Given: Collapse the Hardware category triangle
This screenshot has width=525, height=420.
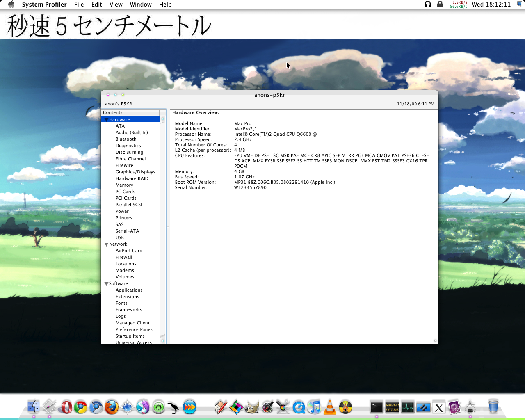Looking at the screenshot, I should pos(107,120).
